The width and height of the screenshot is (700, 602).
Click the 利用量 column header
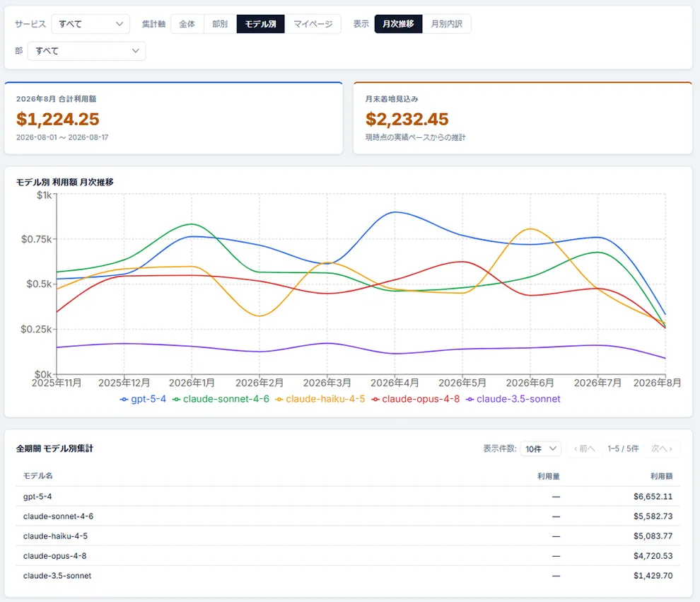tap(548, 476)
